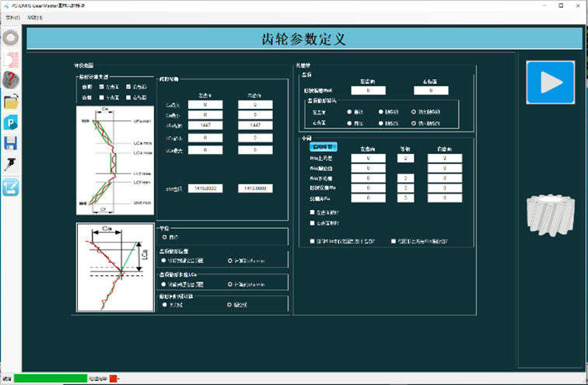
Task: Select the right-hand 'dNa min' radio option
Action: pyautogui.click(x=229, y=283)
